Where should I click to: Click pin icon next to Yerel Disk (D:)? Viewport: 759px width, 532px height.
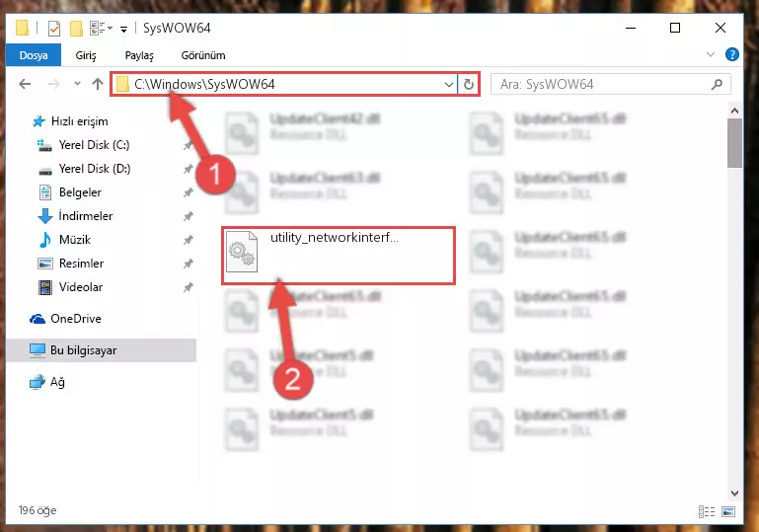[188, 169]
